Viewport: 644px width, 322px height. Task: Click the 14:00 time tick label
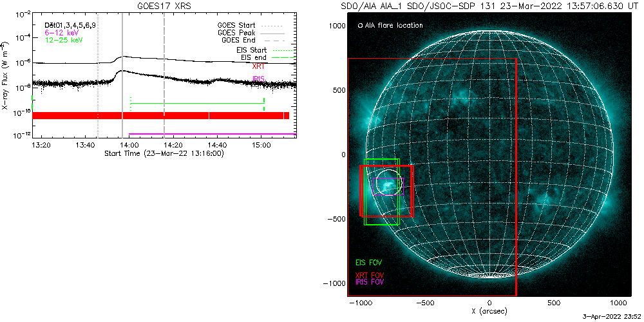click(129, 145)
